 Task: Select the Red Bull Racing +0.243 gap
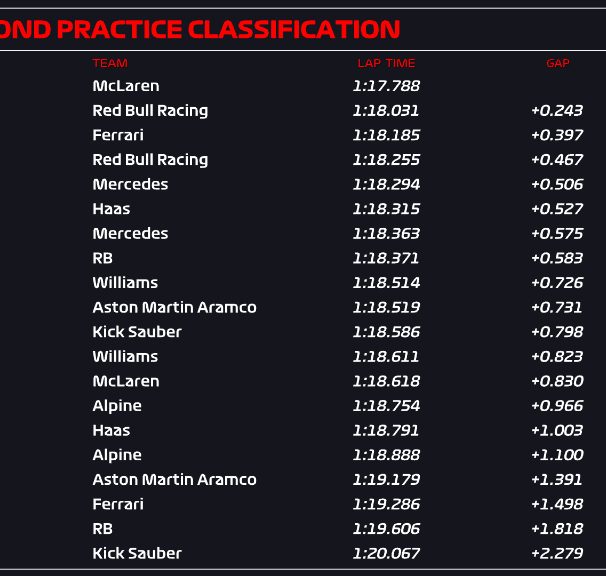[557, 111]
